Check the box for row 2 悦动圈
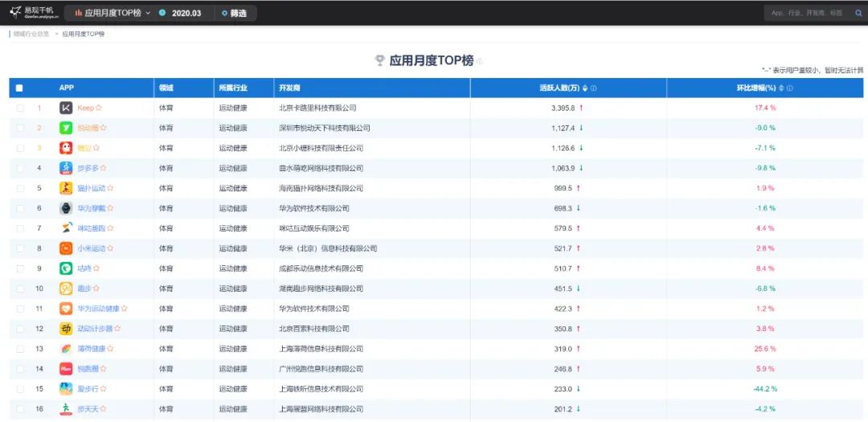The height and width of the screenshot is (422, 868). 20,128
